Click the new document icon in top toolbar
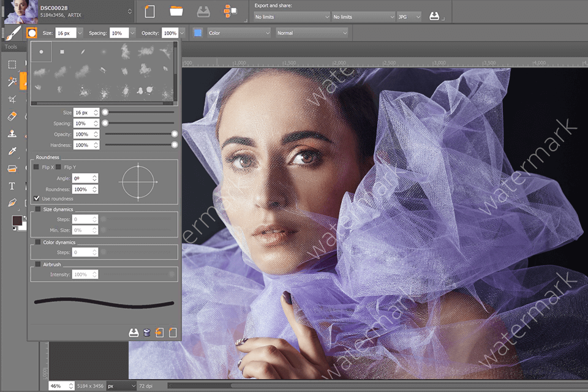Viewport: 588px width, 392px height. (149, 11)
